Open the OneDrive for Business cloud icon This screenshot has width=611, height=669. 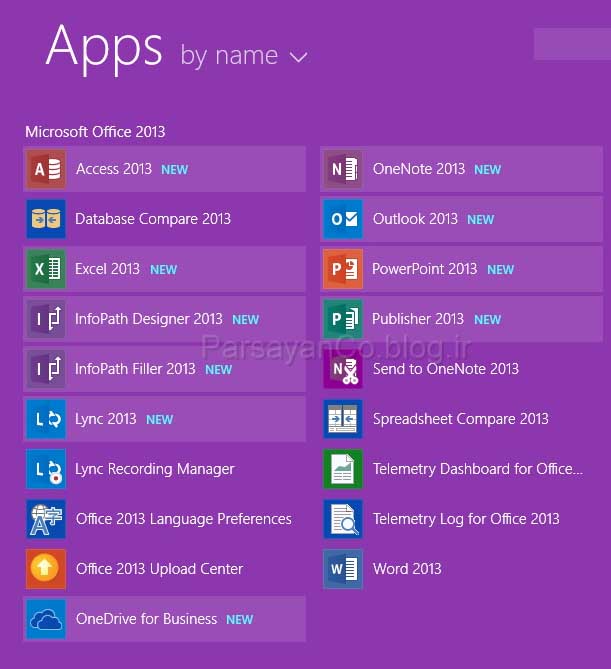[46, 619]
